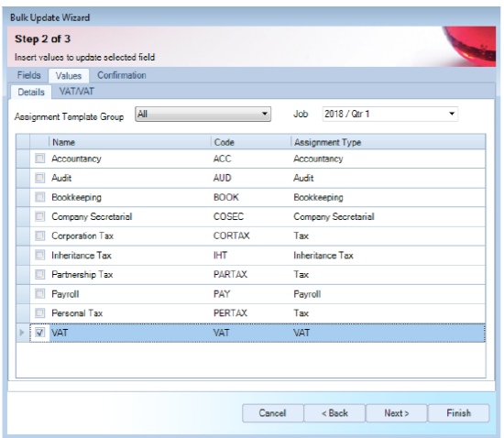The height and width of the screenshot is (438, 504).
Task: Select the ACC code cell
Action: click(x=251, y=159)
